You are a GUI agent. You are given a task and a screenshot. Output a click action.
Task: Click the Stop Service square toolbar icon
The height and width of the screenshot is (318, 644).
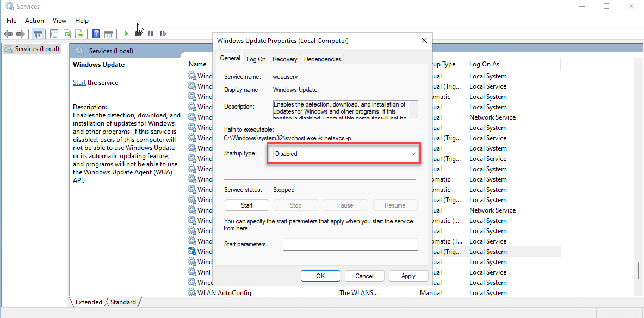(x=138, y=34)
